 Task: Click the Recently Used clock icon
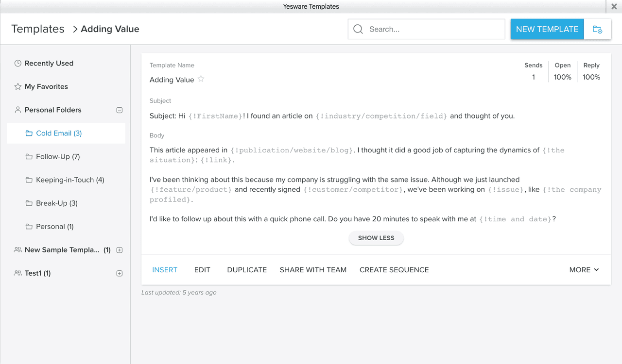click(x=18, y=63)
